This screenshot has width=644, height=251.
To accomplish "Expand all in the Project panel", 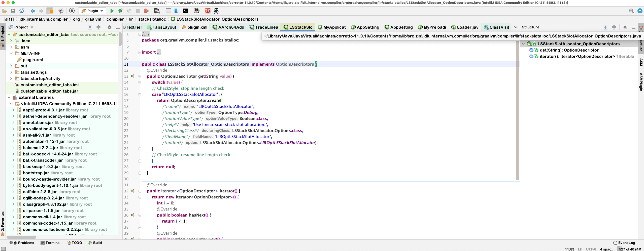I will [x=90, y=27].
